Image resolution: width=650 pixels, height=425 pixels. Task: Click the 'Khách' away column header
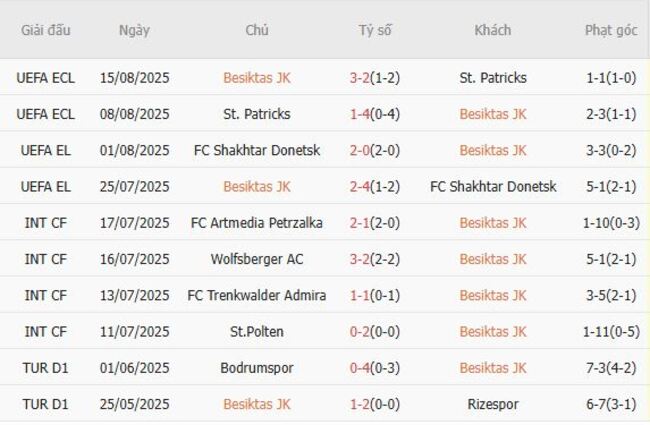[493, 30]
